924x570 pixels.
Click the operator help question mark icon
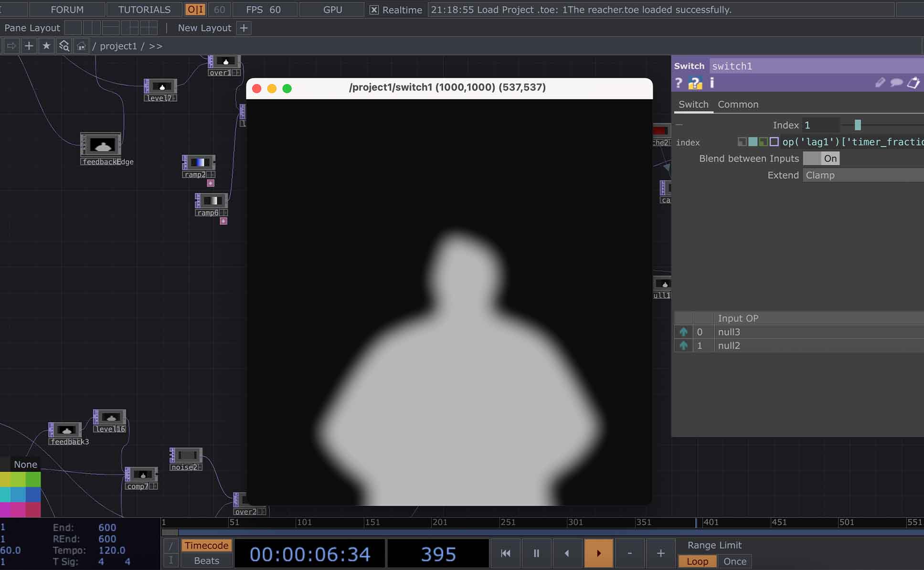pos(679,83)
